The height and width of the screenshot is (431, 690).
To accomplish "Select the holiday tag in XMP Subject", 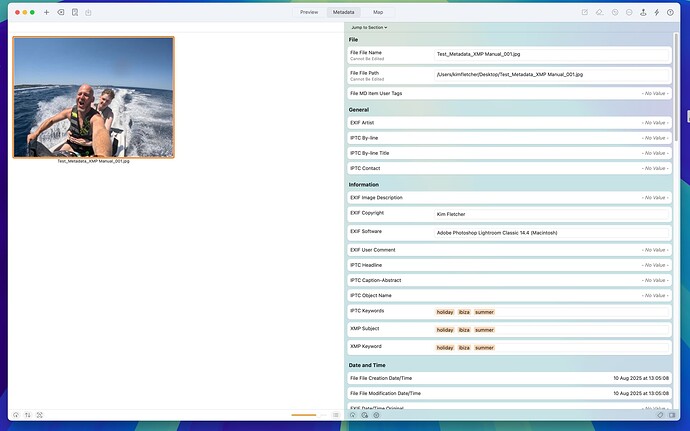I will [445, 330].
